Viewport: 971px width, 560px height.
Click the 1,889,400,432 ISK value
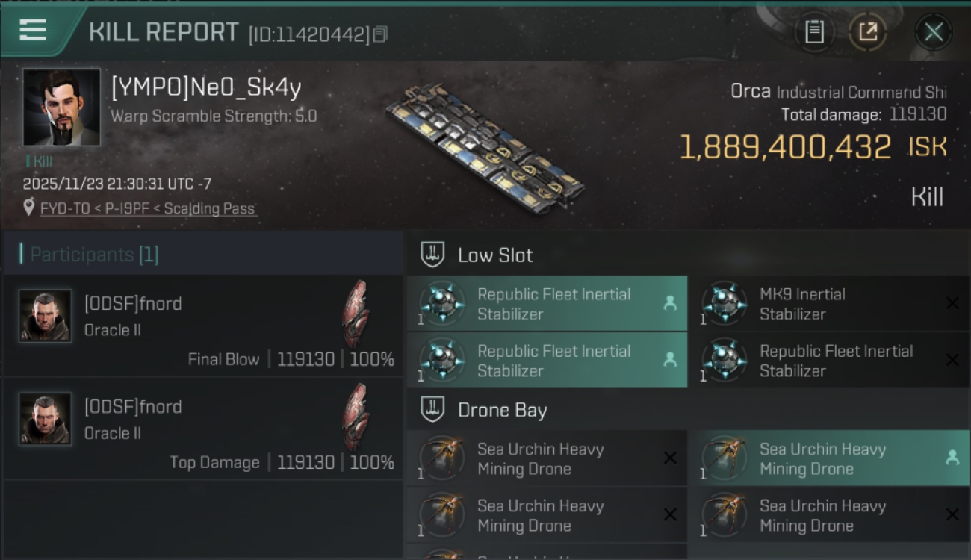(785, 147)
